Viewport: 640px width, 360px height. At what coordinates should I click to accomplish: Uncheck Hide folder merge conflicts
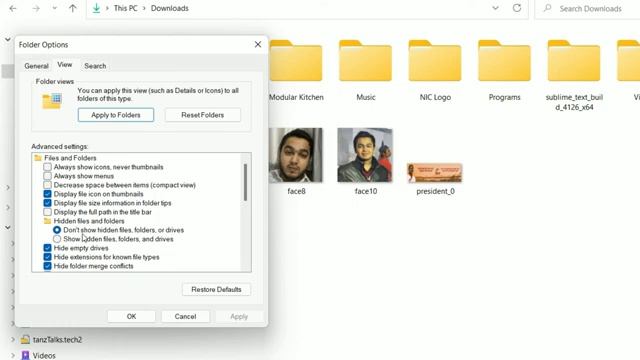[47, 266]
